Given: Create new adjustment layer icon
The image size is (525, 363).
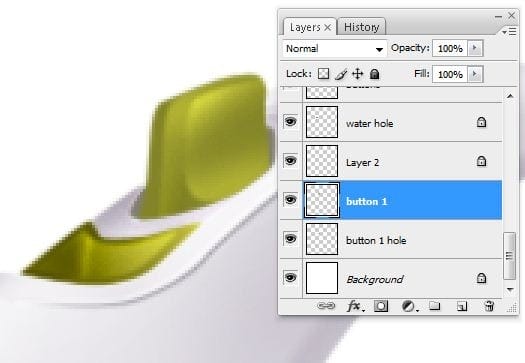Looking at the screenshot, I should coord(409,306).
